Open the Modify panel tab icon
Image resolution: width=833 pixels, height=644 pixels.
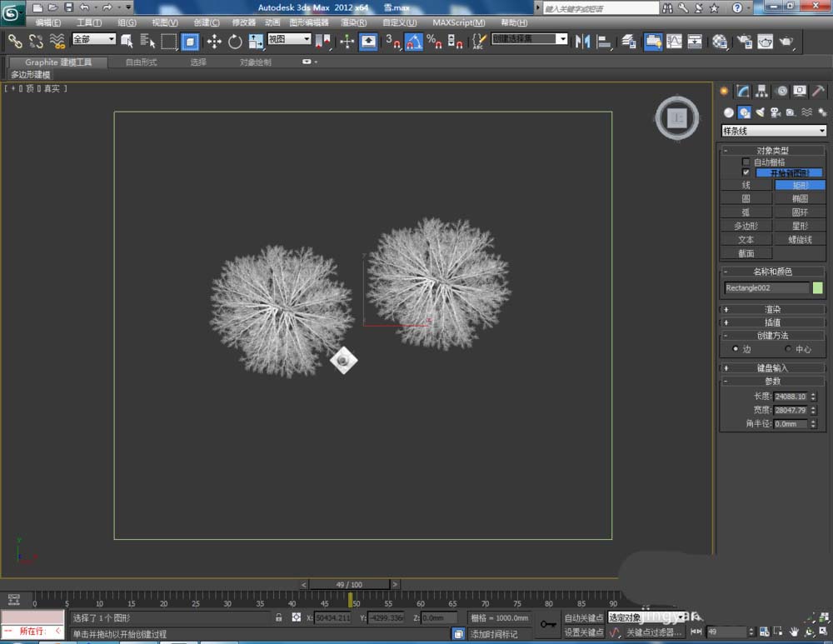(743, 92)
